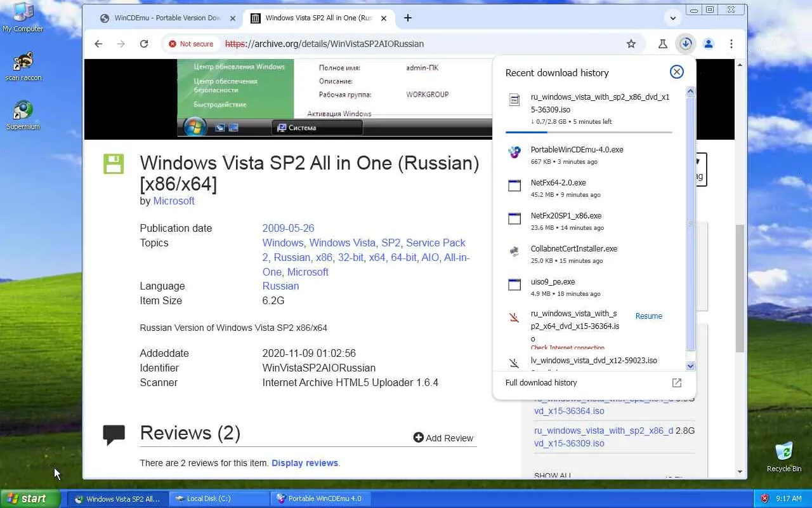Open the Windows Start menu

point(30,498)
